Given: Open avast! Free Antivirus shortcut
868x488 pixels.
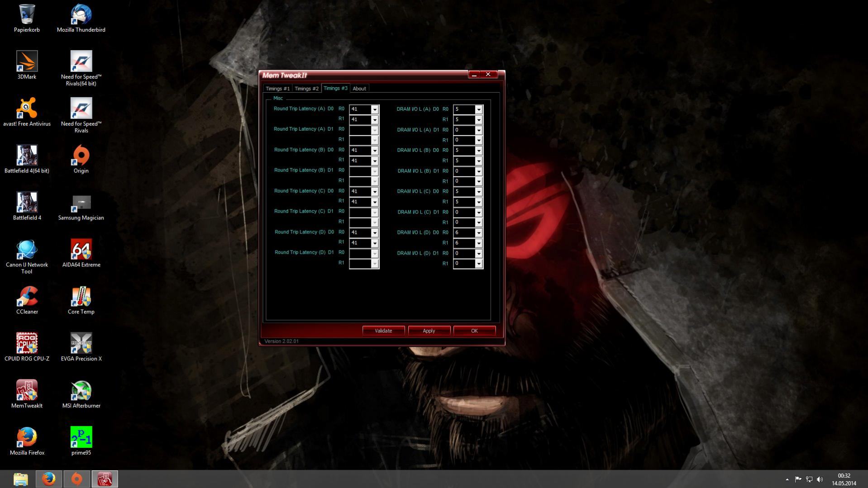Looking at the screenshot, I should (27, 113).
